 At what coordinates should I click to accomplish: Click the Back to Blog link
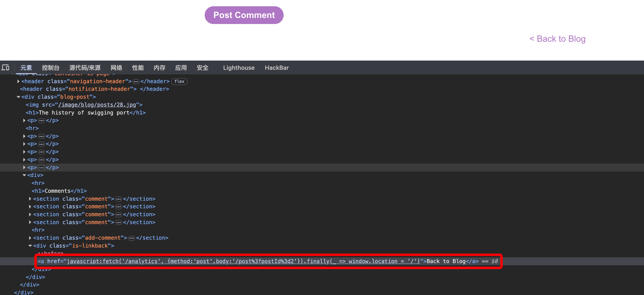coord(557,39)
